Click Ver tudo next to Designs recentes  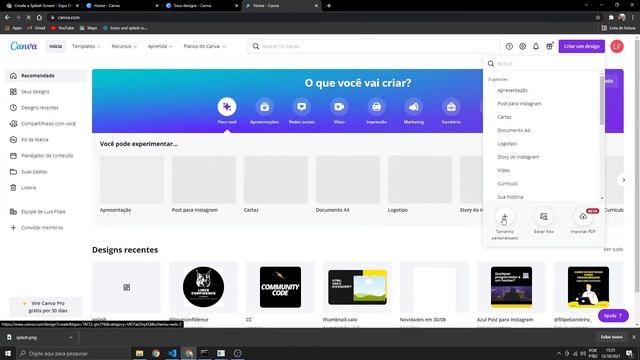pos(613,249)
